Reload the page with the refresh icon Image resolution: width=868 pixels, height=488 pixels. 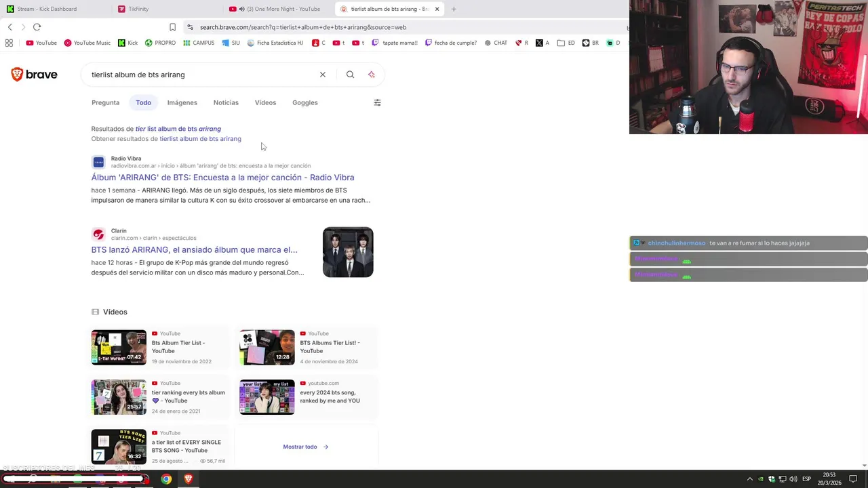(37, 27)
